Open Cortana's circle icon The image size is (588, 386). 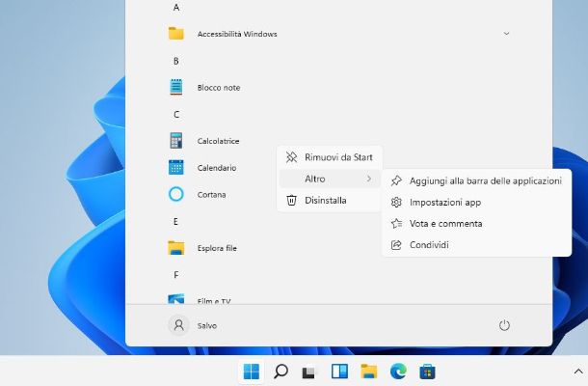click(x=175, y=194)
